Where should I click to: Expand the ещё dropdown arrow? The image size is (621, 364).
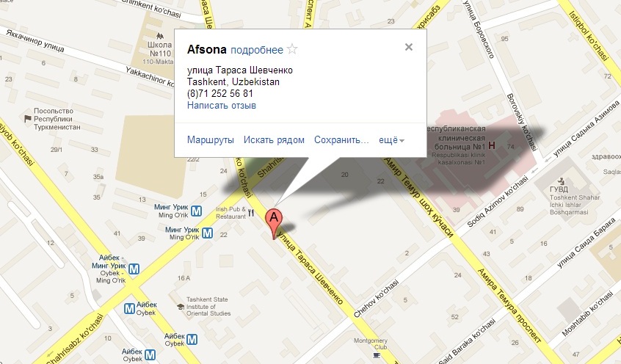click(x=402, y=141)
